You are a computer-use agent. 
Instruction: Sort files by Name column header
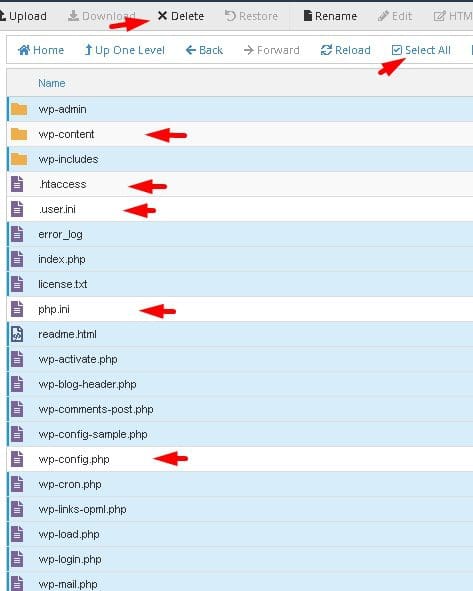tap(52, 83)
